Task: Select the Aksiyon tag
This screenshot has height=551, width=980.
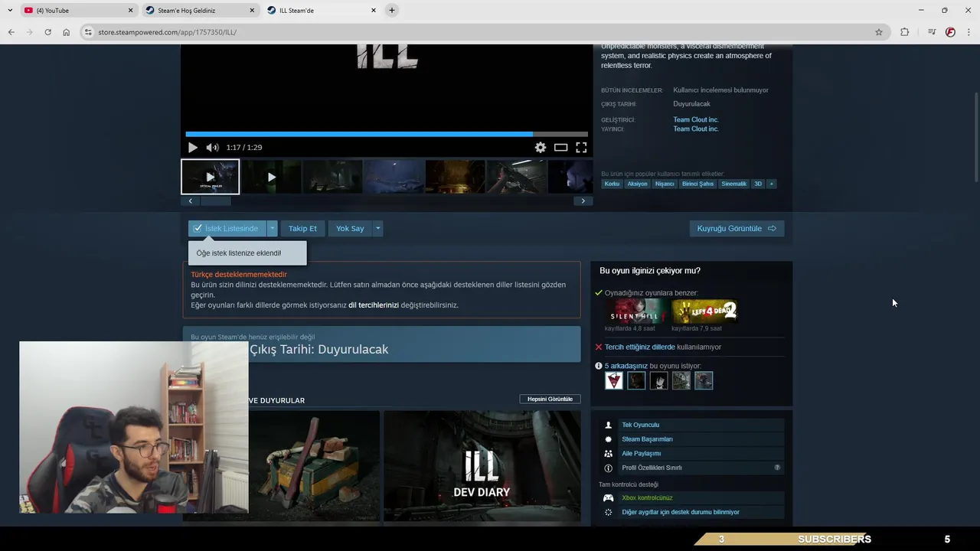Action: tap(637, 184)
